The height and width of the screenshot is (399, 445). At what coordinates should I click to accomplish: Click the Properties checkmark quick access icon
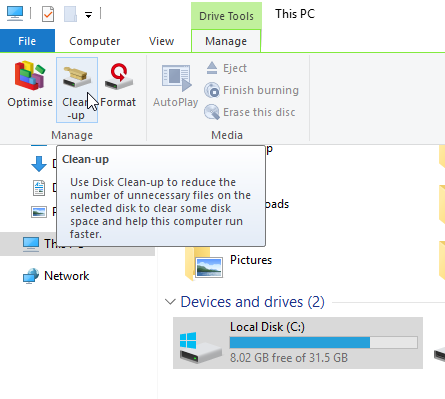tap(48, 14)
